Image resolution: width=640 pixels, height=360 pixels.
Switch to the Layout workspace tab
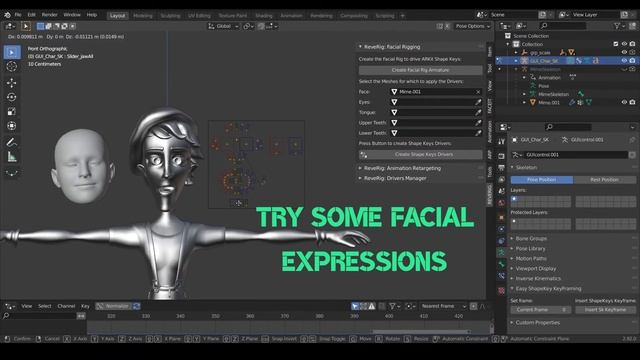118,16
